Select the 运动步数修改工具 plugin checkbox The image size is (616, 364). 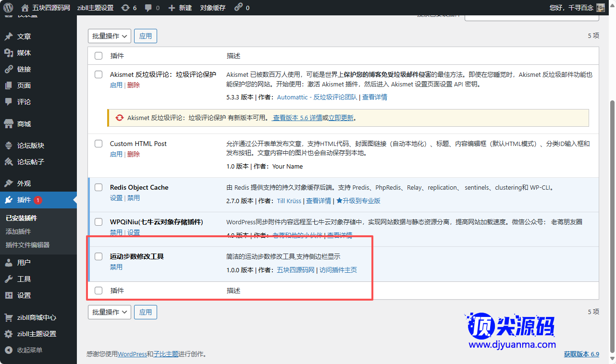click(99, 256)
